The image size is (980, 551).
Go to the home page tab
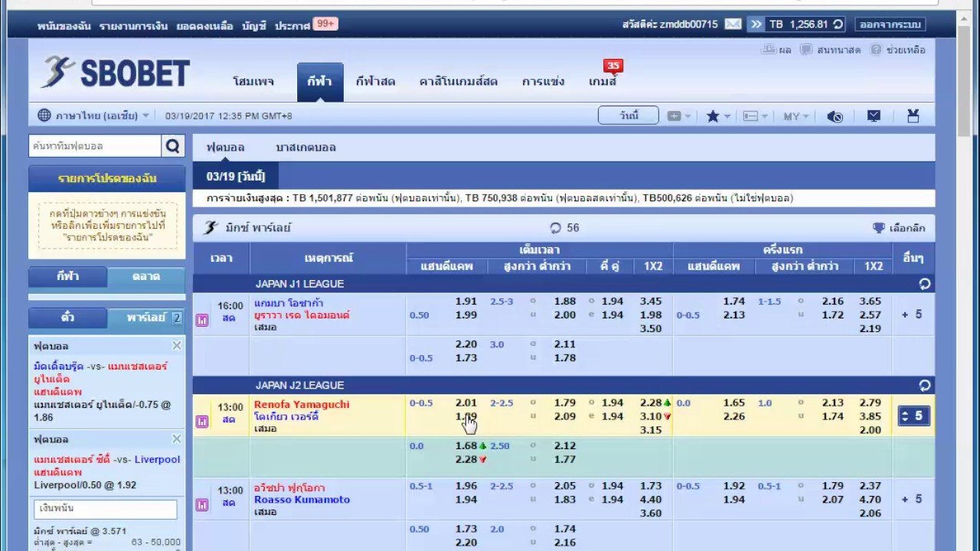coord(253,81)
